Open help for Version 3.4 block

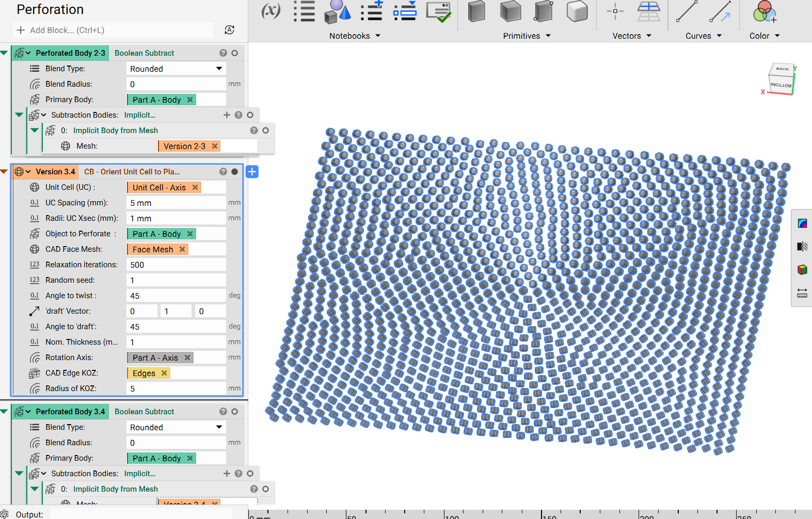pyautogui.click(x=223, y=172)
